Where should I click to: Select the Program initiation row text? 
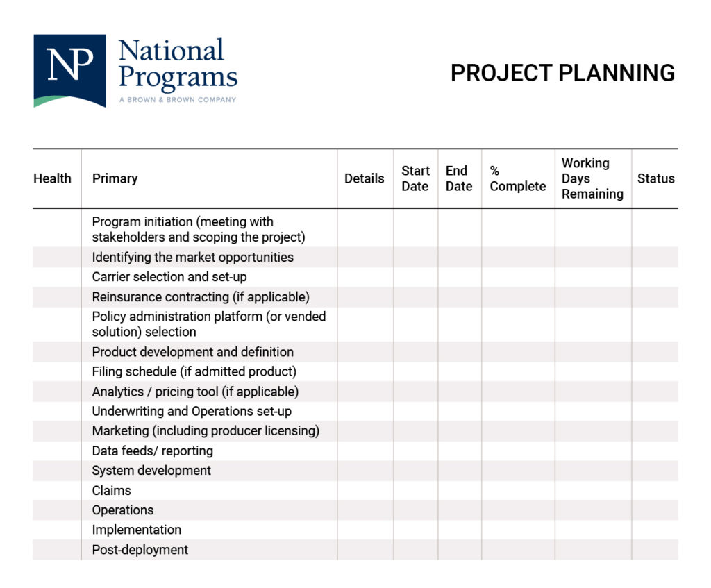click(198, 229)
